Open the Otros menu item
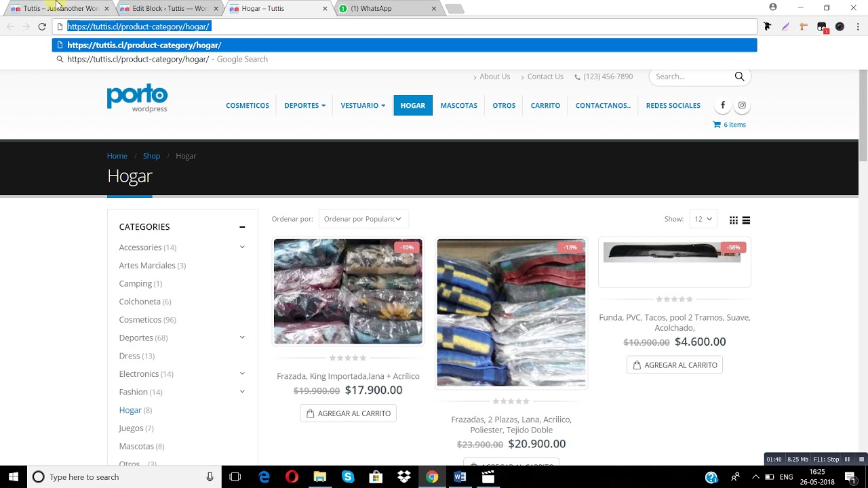Screen dimensions: 868x488 coord(504,106)
